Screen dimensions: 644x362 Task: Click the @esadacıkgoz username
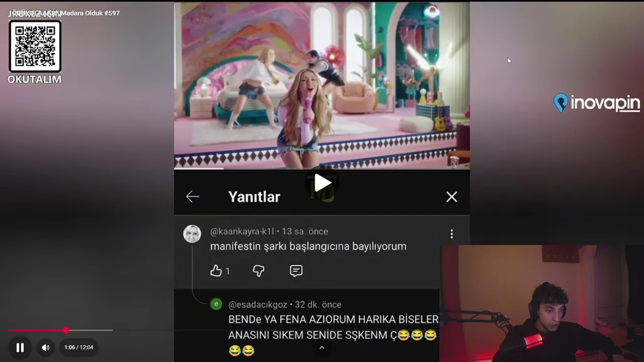258,305
